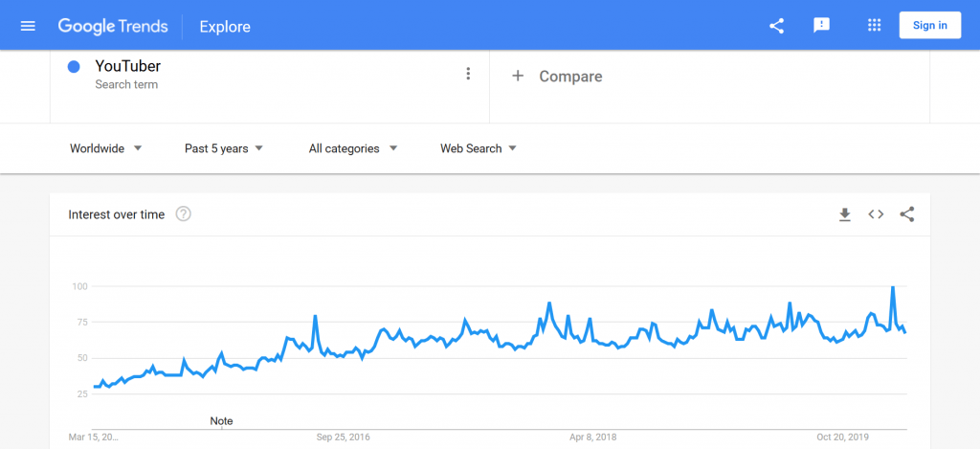Screen dimensions: 980x449
Task: Open the send feedback icon
Action: click(x=821, y=26)
